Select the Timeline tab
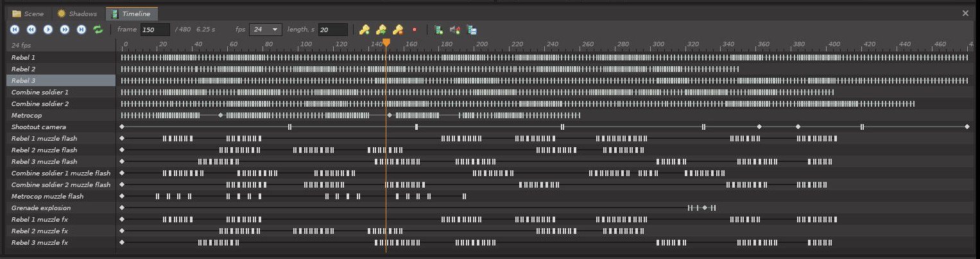Image resolution: width=980 pixels, height=259 pixels. (x=132, y=13)
